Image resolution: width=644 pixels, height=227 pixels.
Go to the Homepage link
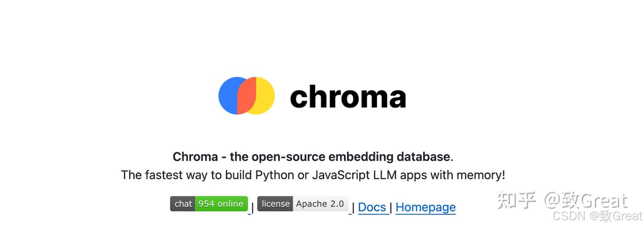click(425, 207)
